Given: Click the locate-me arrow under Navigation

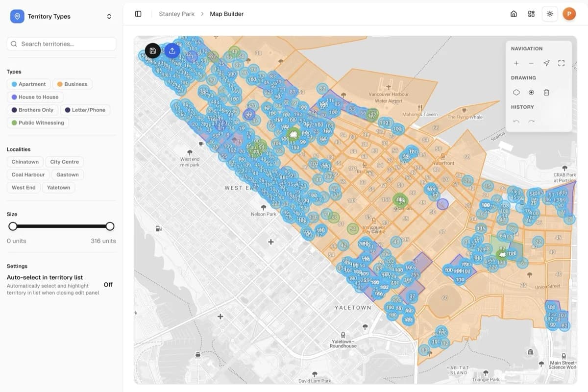Looking at the screenshot, I should click(x=546, y=63).
